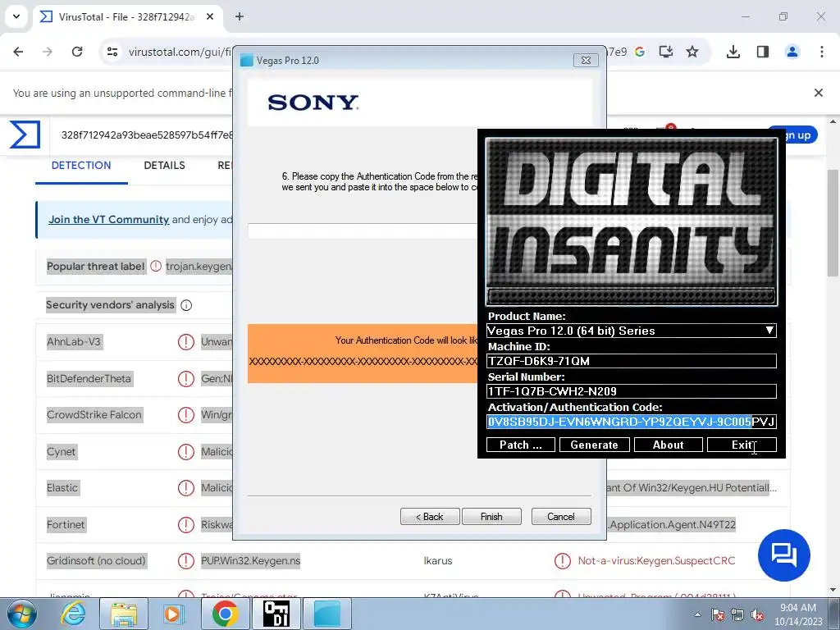Click the Gridinsoft (no cloud) vendor name
This screenshot has width=840, height=630.
96,561
